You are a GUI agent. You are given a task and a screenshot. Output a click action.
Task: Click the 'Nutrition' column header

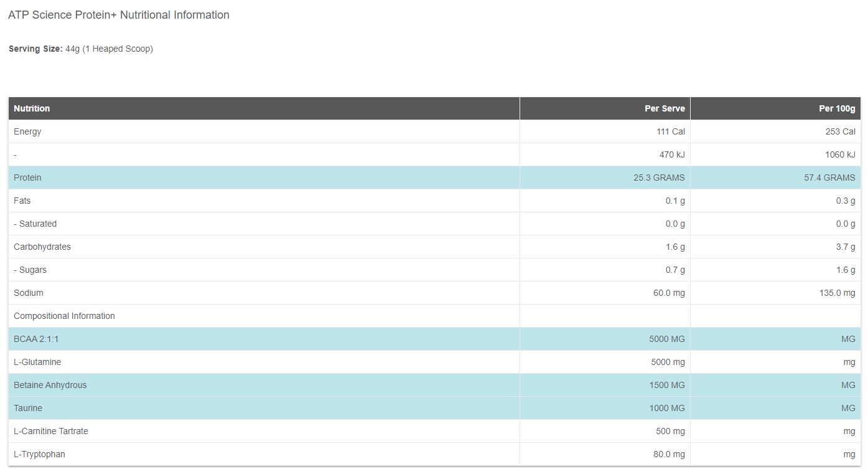point(32,108)
